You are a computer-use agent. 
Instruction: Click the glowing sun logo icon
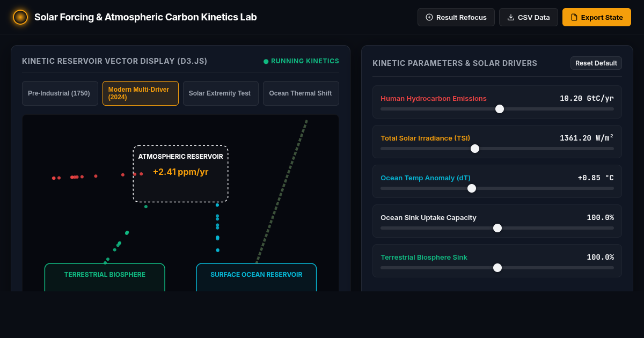click(x=20, y=17)
